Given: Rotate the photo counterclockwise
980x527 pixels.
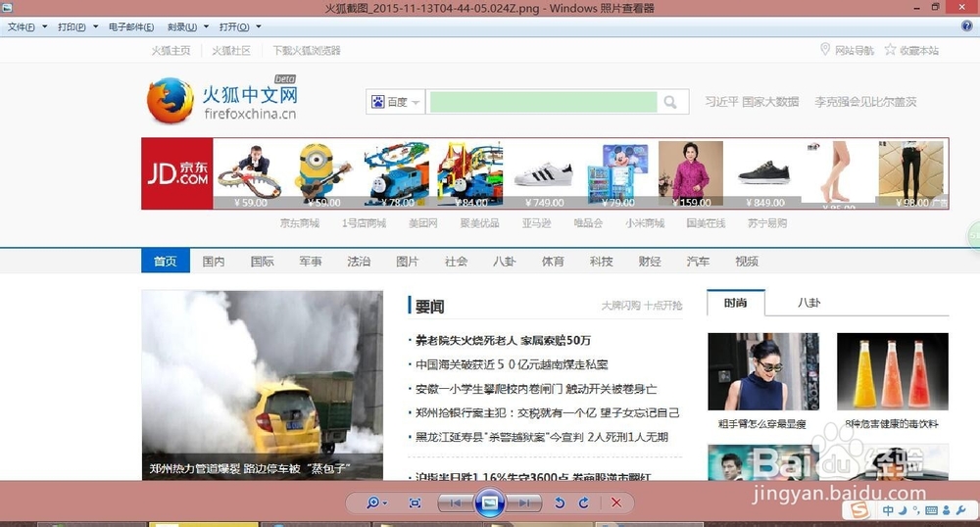Looking at the screenshot, I should pyautogui.click(x=560, y=503).
